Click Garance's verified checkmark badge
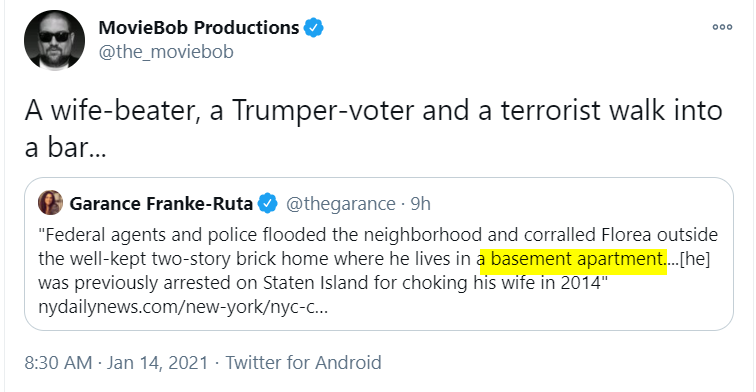The width and height of the screenshot is (756, 392). [x=268, y=203]
